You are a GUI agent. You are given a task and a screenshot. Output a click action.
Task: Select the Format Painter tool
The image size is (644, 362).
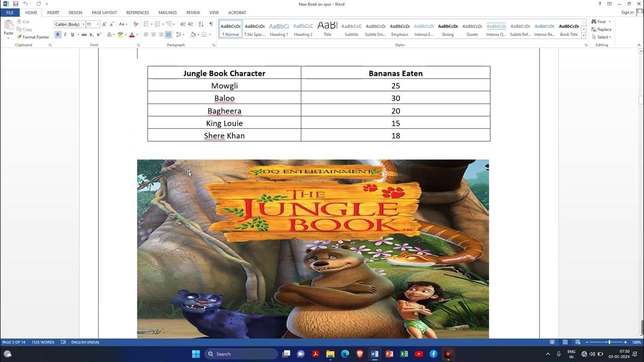click(33, 37)
